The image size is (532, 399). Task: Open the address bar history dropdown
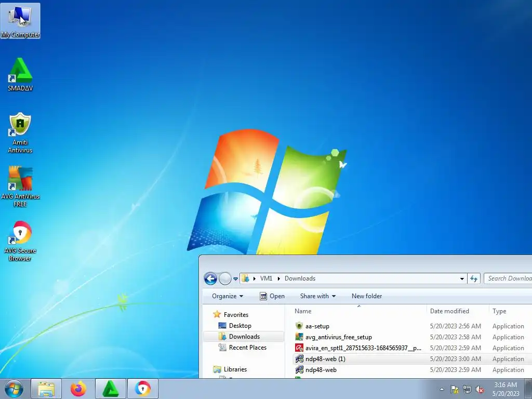(462, 278)
